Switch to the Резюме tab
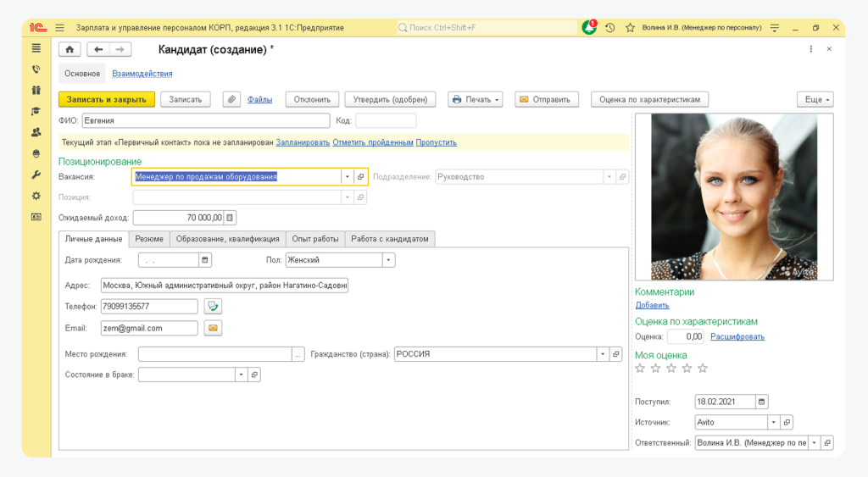Viewport: 868px width, 477px height. (149, 239)
